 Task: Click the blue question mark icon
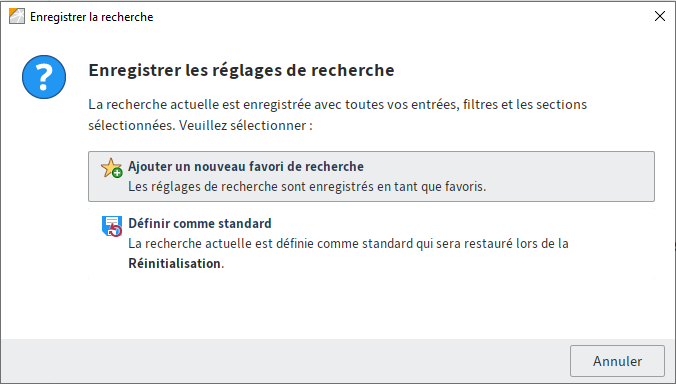pos(44,77)
